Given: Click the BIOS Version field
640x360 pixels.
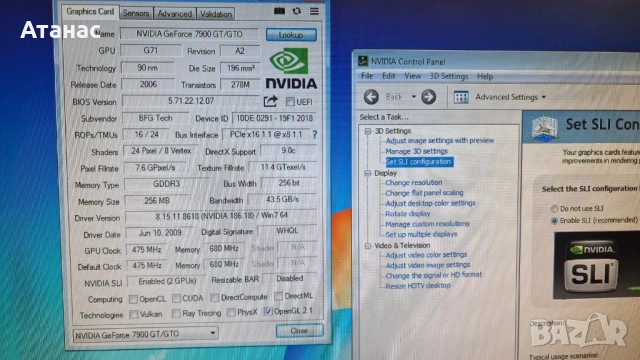Looking at the screenshot, I should tap(191, 101).
